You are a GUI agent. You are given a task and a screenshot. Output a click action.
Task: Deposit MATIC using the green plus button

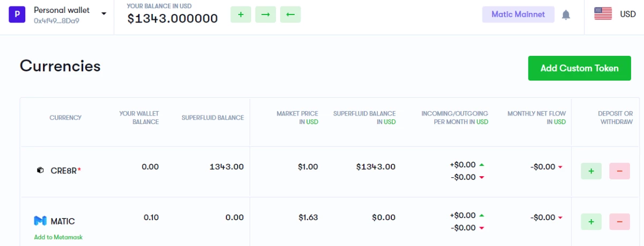(x=591, y=221)
